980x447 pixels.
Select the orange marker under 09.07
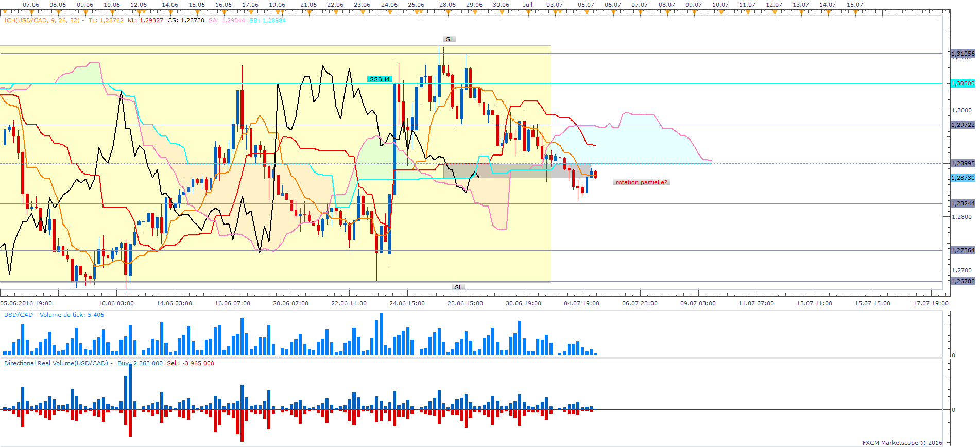(694, 11)
